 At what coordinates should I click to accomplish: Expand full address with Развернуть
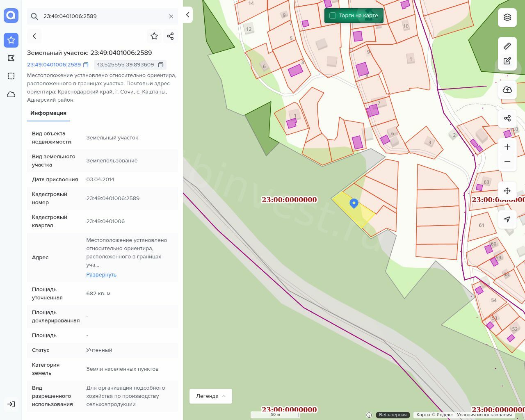pyautogui.click(x=101, y=275)
